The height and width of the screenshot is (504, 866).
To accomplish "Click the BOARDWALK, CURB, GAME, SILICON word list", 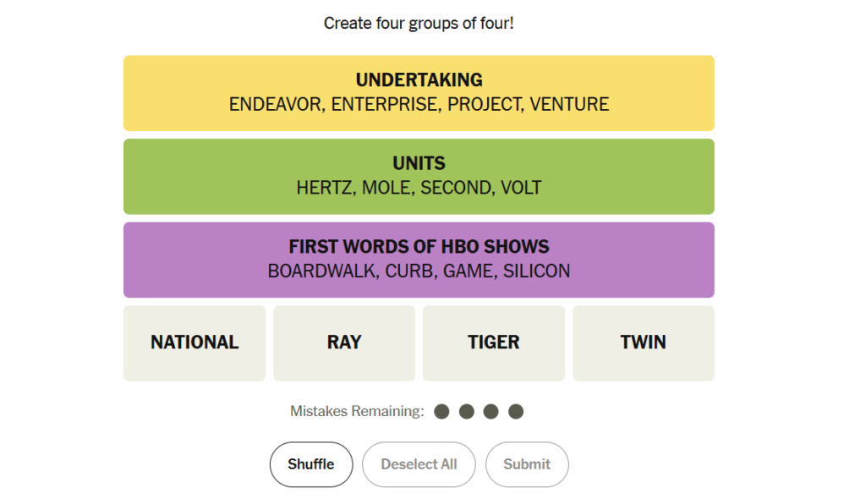I will click(x=419, y=271).
